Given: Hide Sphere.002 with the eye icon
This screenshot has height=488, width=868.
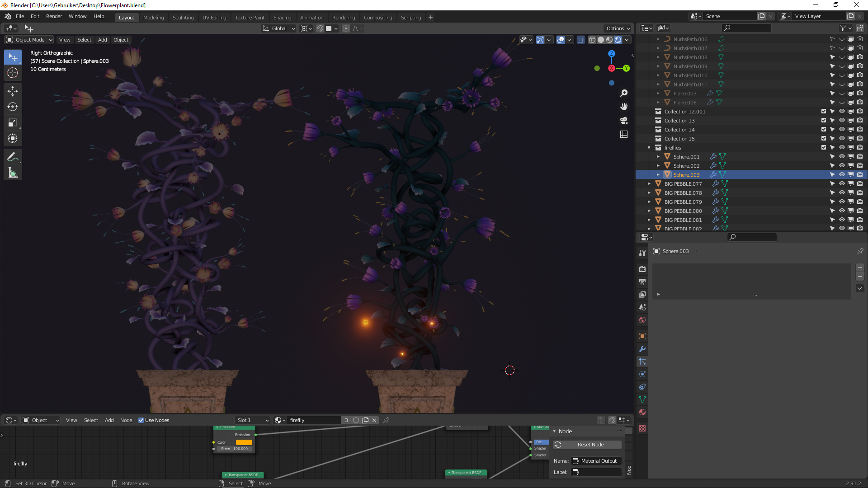Looking at the screenshot, I should pos(842,166).
